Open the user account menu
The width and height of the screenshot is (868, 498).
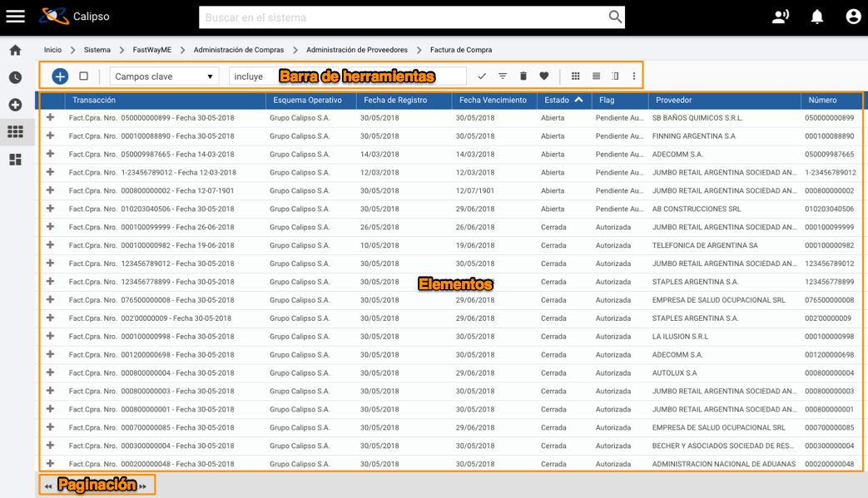click(x=853, y=17)
